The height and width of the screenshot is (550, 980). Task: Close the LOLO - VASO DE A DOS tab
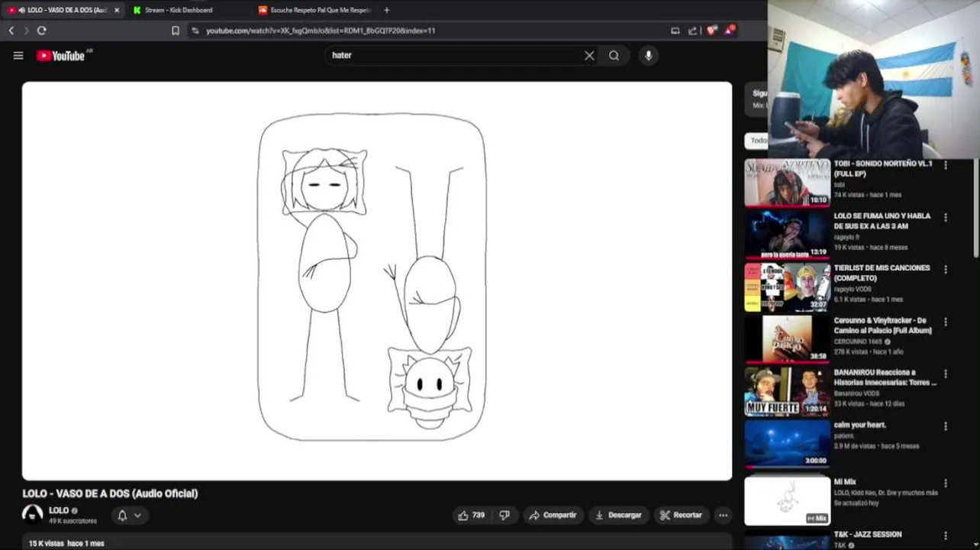[x=117, y=10]
